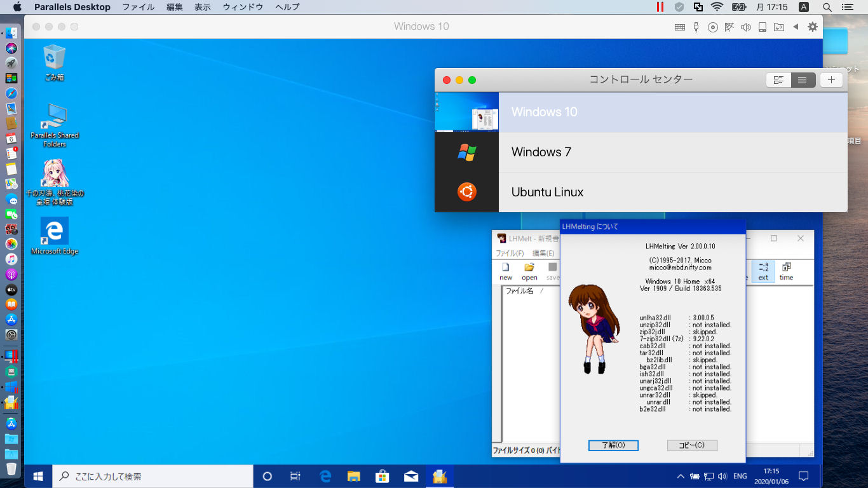
Task: Switch Control Center to expanded view
Action: click(778, 80)
